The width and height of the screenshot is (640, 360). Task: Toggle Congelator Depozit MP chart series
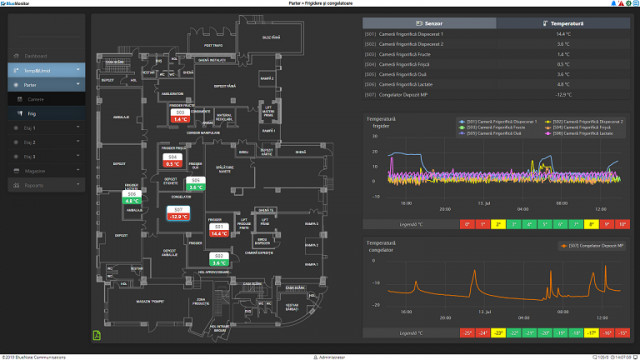click(x=592, y=246)
